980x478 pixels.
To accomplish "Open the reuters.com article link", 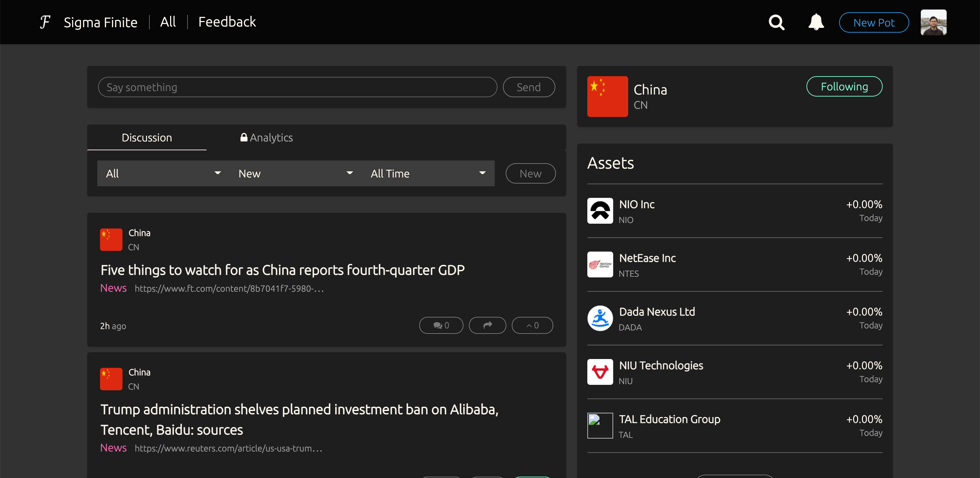I will [228, 448].
